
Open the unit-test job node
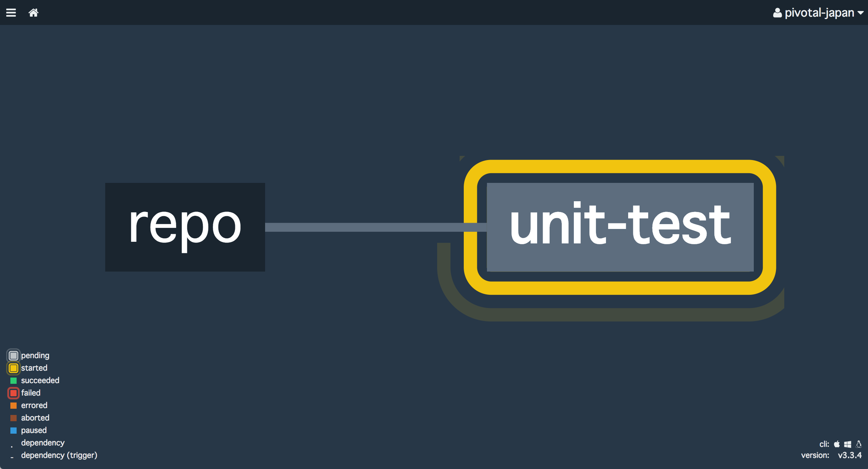click(x=620, y=227)
